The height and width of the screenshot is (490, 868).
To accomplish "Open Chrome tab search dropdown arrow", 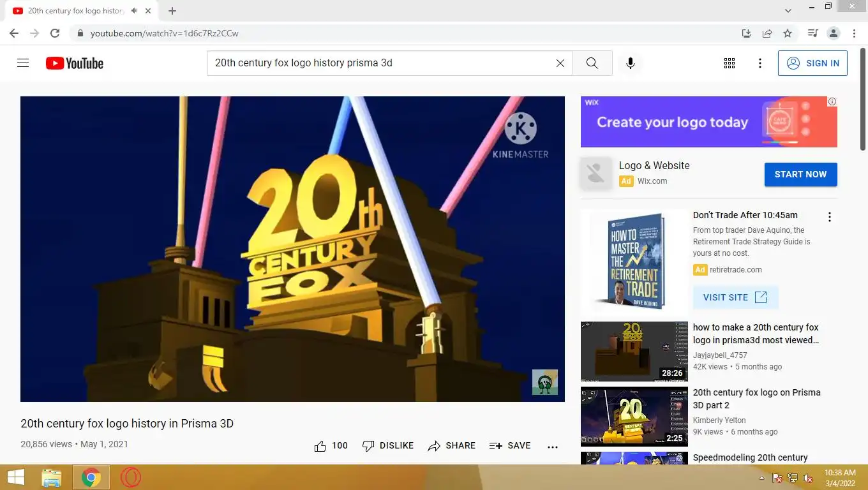I will (788, 11).
